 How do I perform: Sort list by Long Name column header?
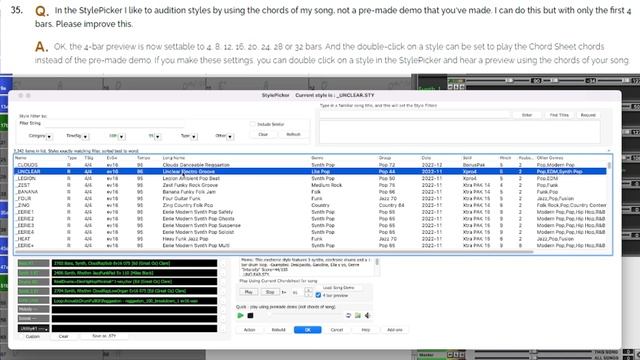coord(174,158)
